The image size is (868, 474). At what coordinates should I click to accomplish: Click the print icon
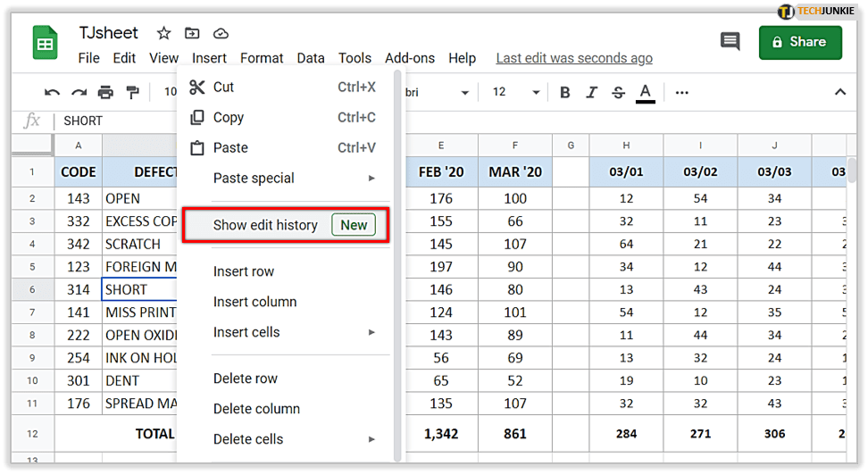[x=105, y=92]
